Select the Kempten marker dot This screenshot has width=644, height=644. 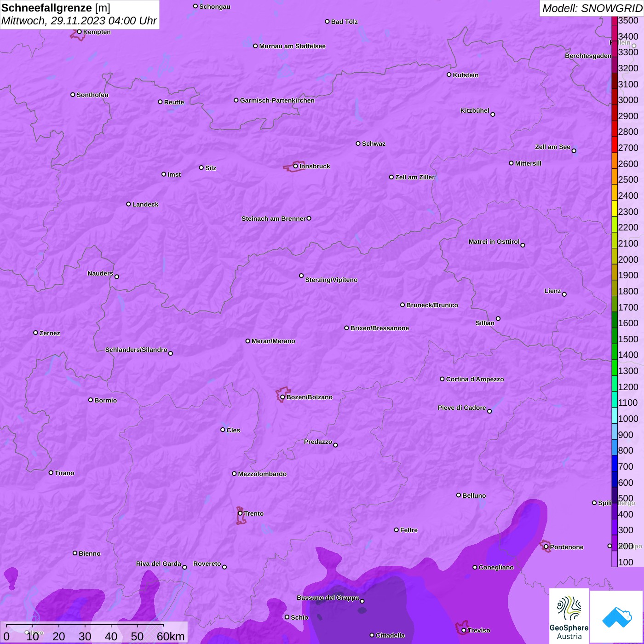coord(79,32)
